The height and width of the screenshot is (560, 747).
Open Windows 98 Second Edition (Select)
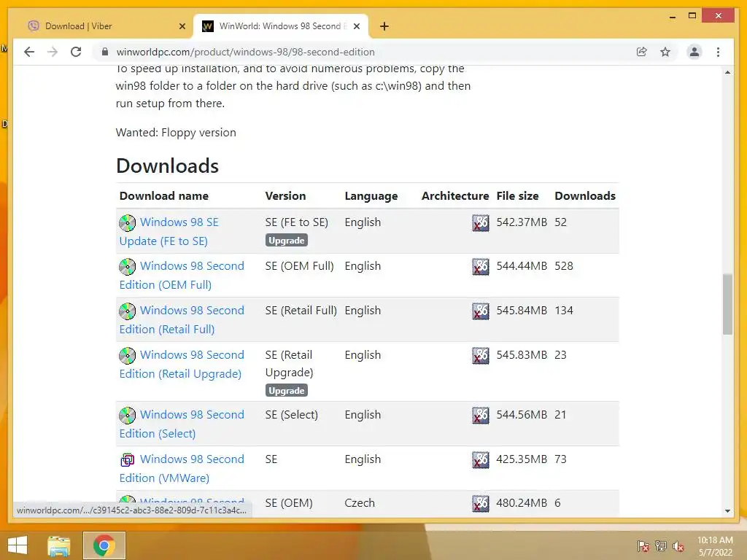point(182,424)
